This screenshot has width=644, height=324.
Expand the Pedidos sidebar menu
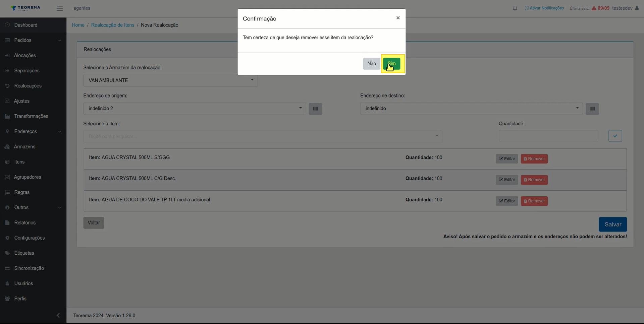(x=33, y=40)
